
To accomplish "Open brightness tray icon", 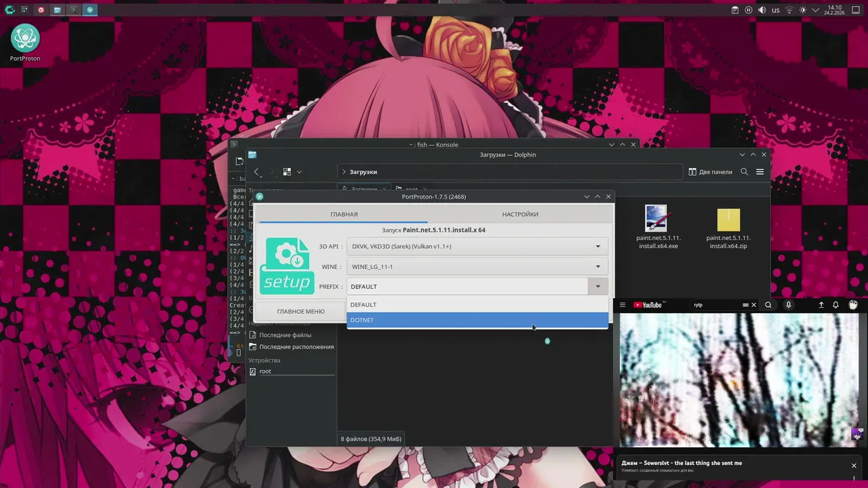I will coord(803,10).
